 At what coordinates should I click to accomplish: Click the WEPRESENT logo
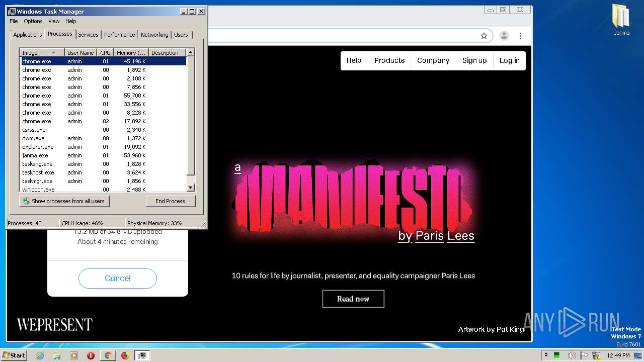coord(55,325)
